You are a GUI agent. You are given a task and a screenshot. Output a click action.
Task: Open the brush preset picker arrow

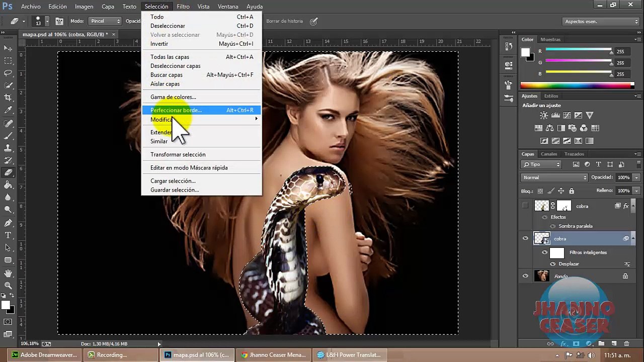pyautogui.click(x=47, y=21)
